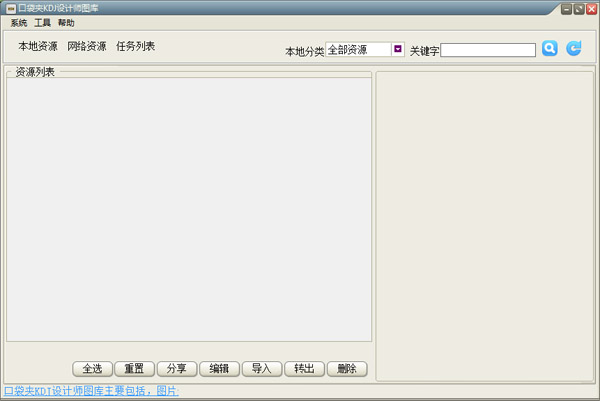The height and width of the screenshot is (401, 600).
Task: Maximize the window
Action: coord(579,8)
